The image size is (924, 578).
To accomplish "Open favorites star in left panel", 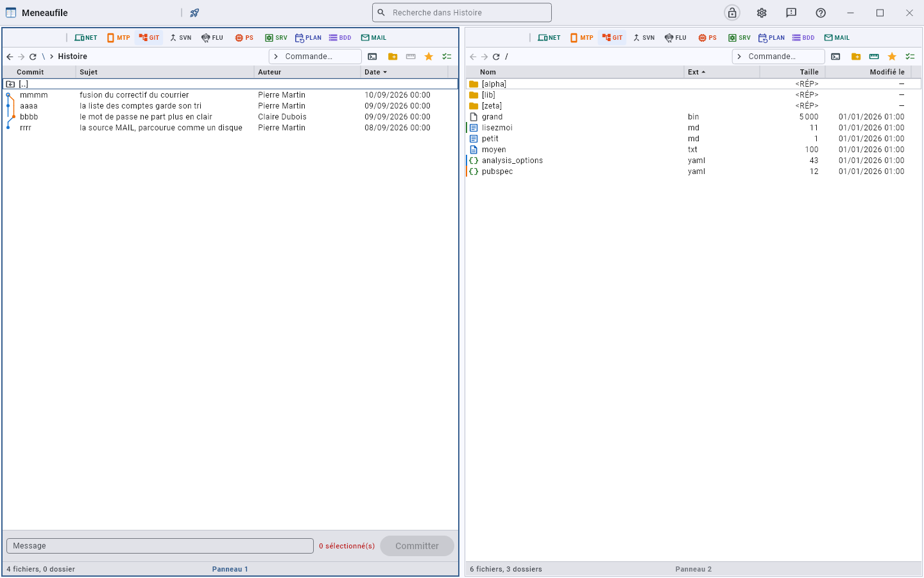I will 429,57.
